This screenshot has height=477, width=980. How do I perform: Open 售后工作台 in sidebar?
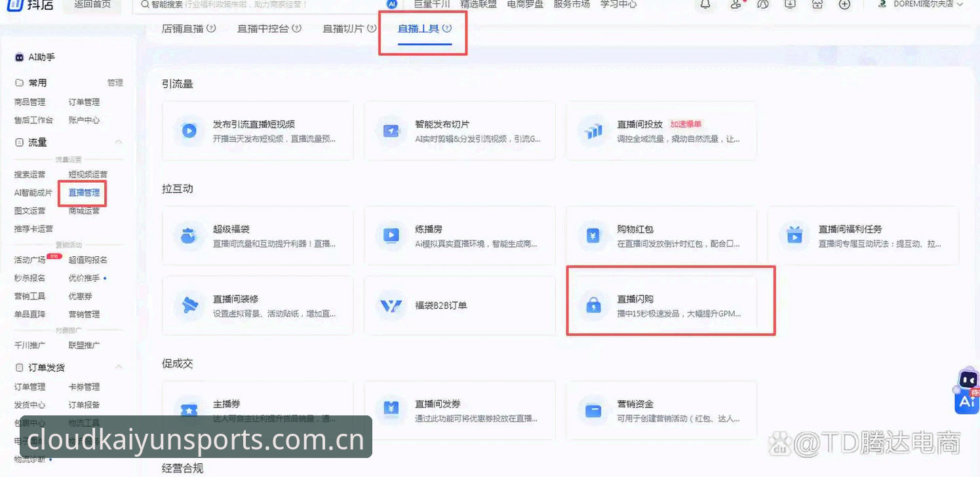point(34,121)
